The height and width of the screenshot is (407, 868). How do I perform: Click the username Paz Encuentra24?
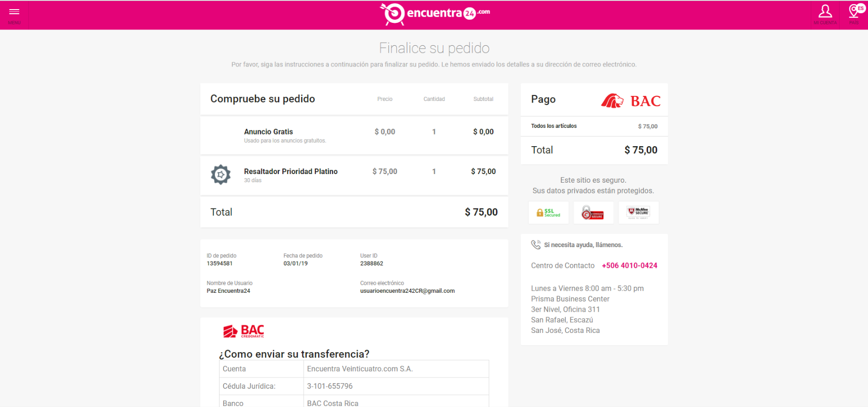coord(228,291)
